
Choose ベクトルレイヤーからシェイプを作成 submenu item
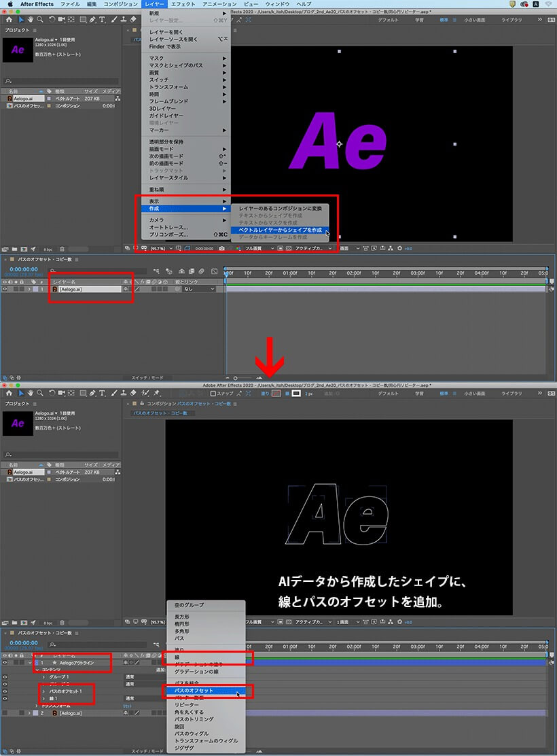280,230
